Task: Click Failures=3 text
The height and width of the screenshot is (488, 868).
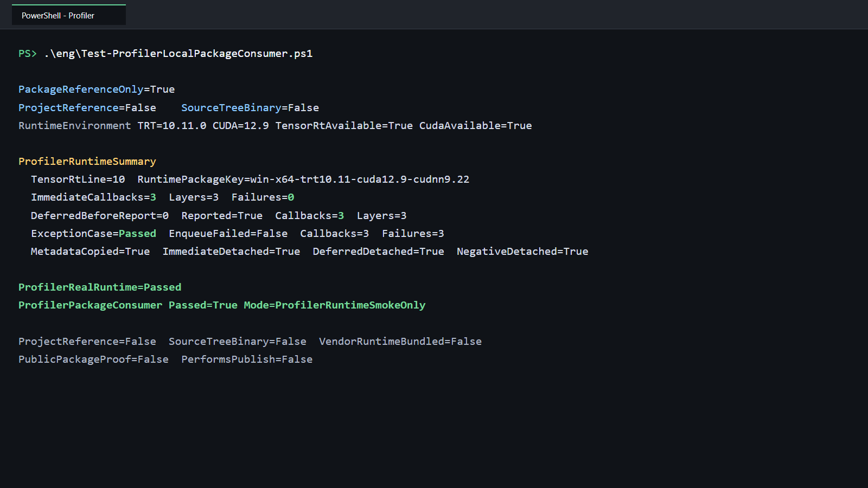Action: 413,234
